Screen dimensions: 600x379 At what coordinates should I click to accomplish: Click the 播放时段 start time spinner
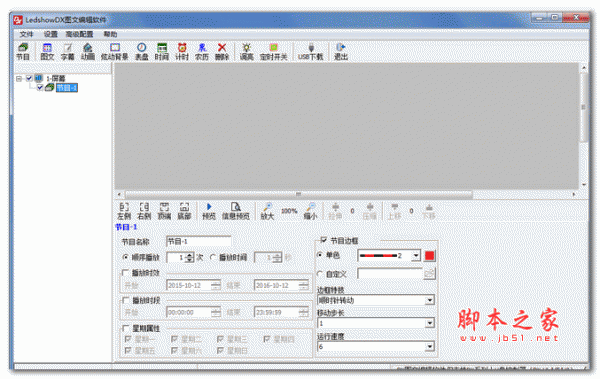(x=216, y=312)
